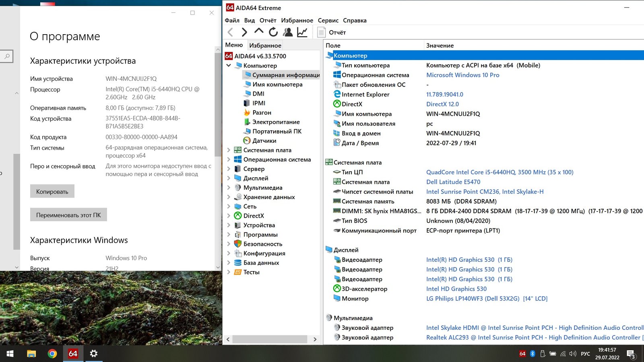The image size is (644, 362).
Task: Open the Файл menu
Action: (232, 21)
